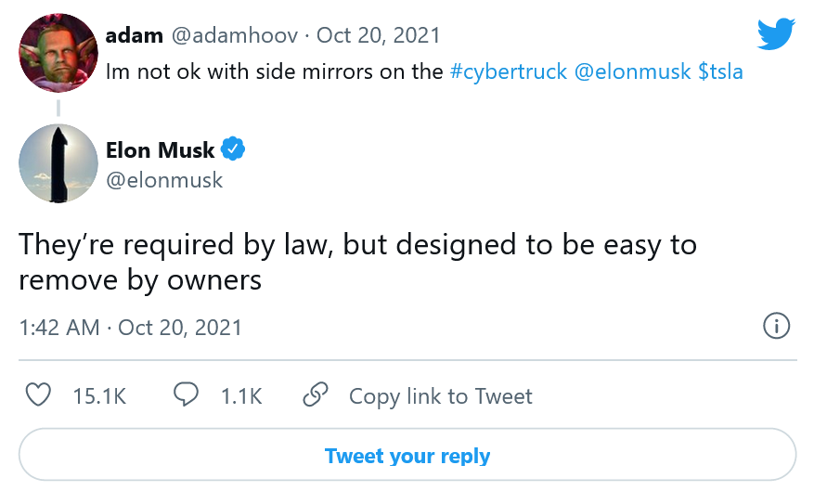Open the Elon Musk display name
This screenshot has width=814, height=504.
pyautogui.click(x=160, y=149)
